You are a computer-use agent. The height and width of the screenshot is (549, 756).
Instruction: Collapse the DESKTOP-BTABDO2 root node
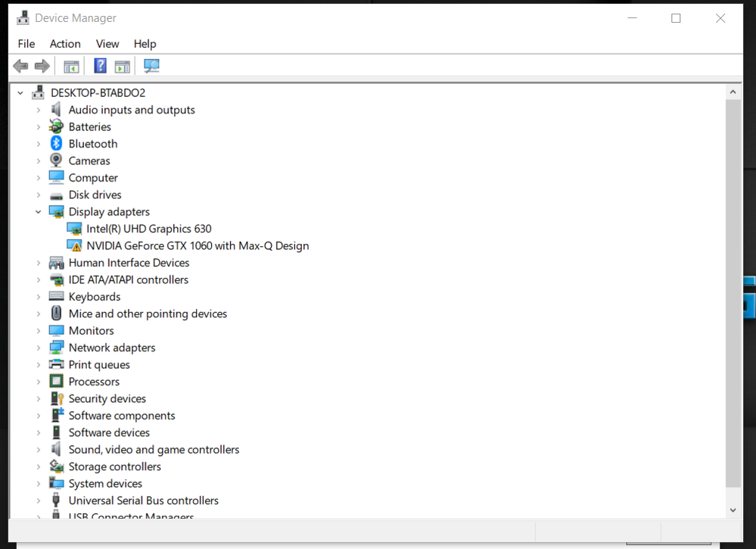tap(20, 92)
